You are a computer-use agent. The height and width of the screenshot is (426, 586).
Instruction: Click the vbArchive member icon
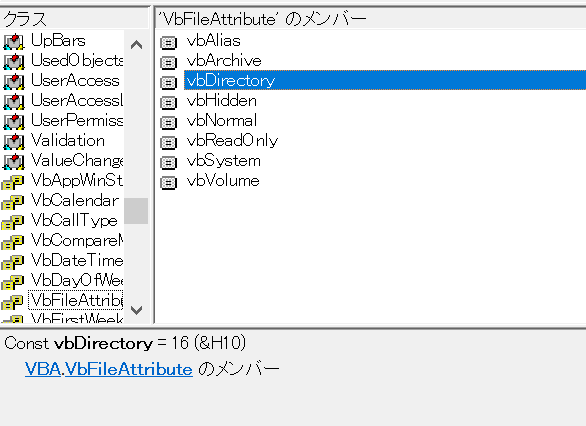coord(168,62)
